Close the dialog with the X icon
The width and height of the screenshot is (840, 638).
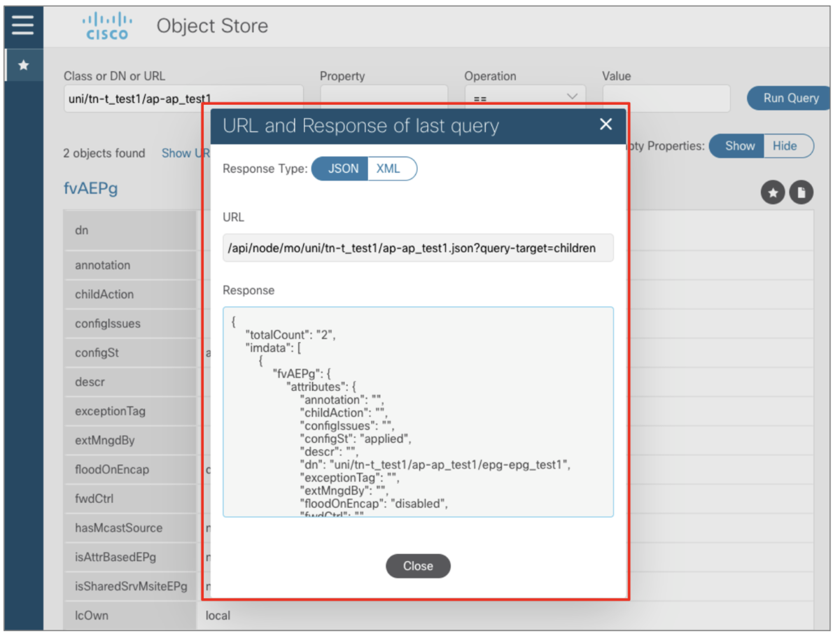point(605,125)
